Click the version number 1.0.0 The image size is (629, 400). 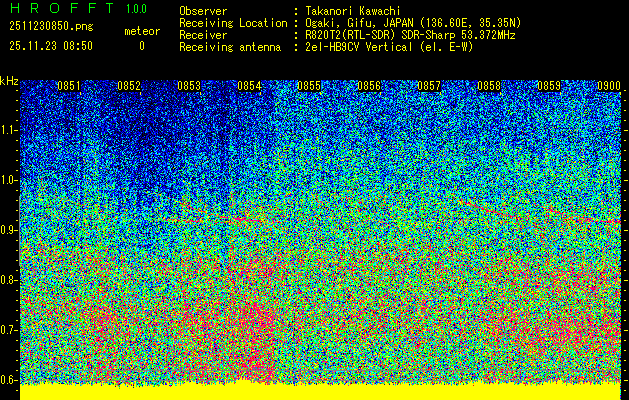[136, 8]
